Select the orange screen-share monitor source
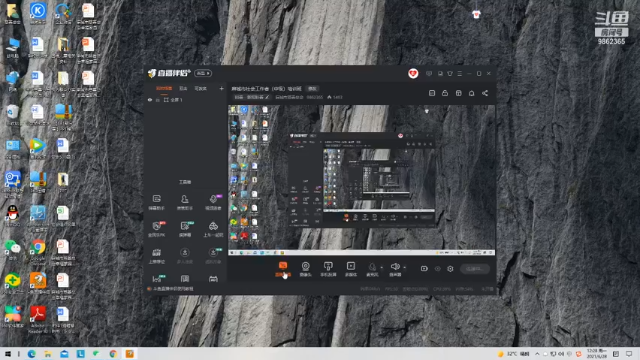This screenshot has width=640, height=360. pyautogui.click(x=282, y=269)
